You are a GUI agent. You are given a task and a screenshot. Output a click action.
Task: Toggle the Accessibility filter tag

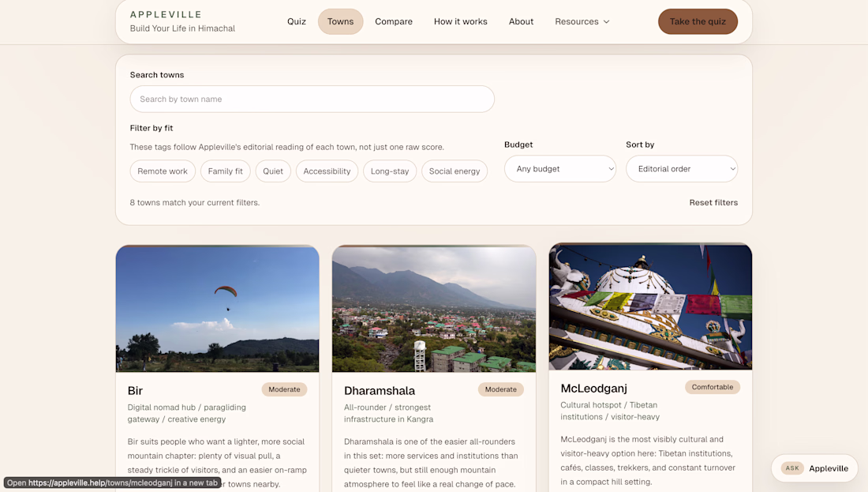[327, 171]
